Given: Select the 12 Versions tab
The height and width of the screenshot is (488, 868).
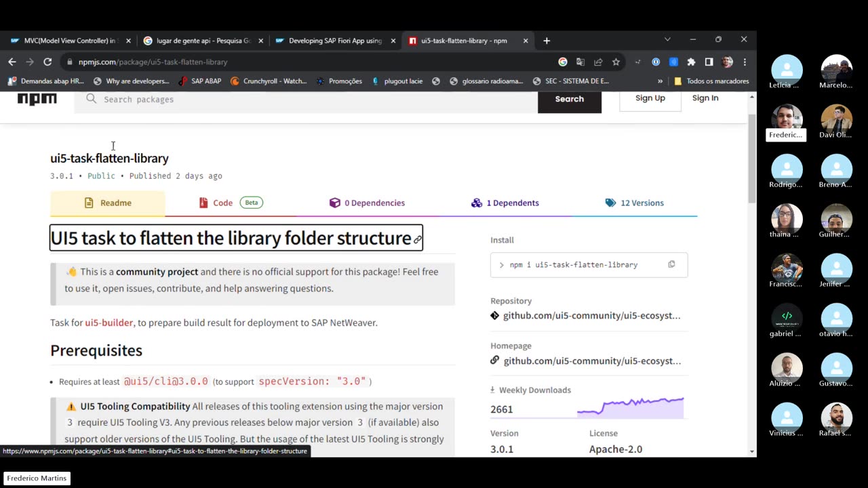Looking at the screenshot, I should click(x=635, y=203).
